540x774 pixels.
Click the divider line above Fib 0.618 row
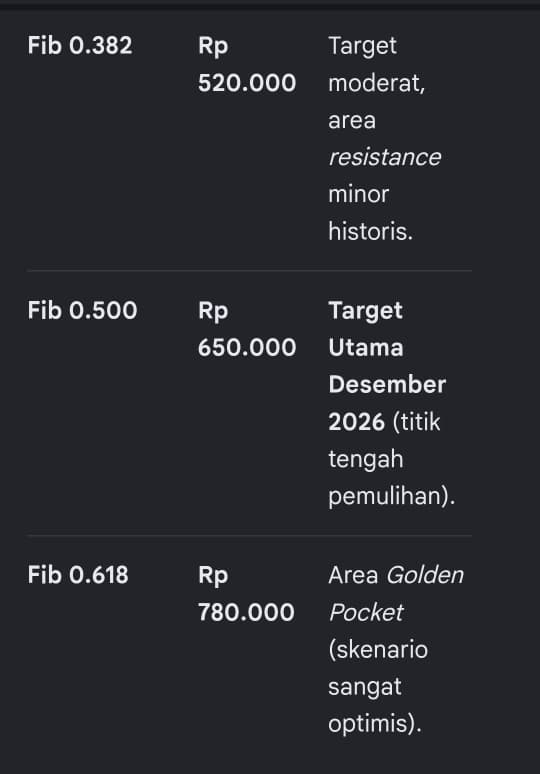(x=249, y=535)
